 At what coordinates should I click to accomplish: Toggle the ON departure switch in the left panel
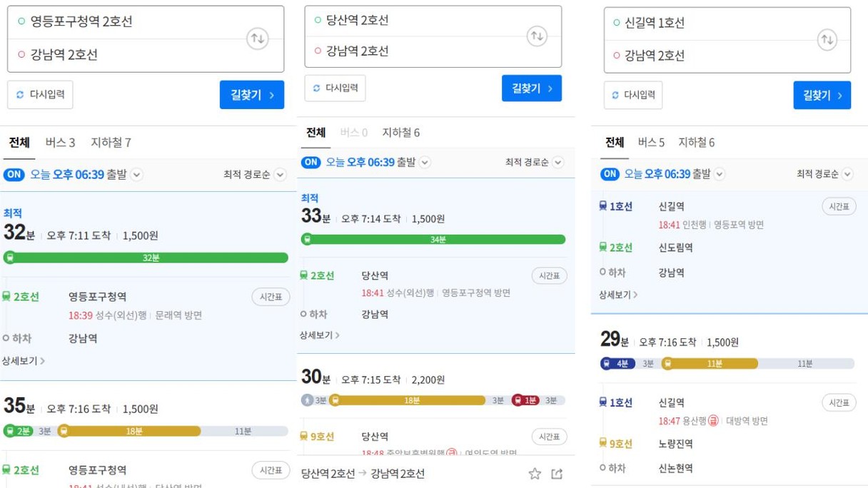[14, 174]
